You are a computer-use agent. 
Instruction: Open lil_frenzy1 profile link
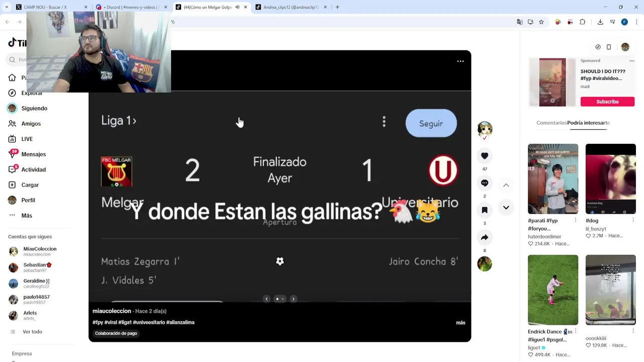[x=596, y=229]
